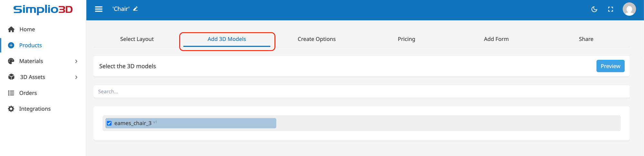Click the Simplio3D logo
The width and height of the screenshot is (644, 156).
pos(43,10)
